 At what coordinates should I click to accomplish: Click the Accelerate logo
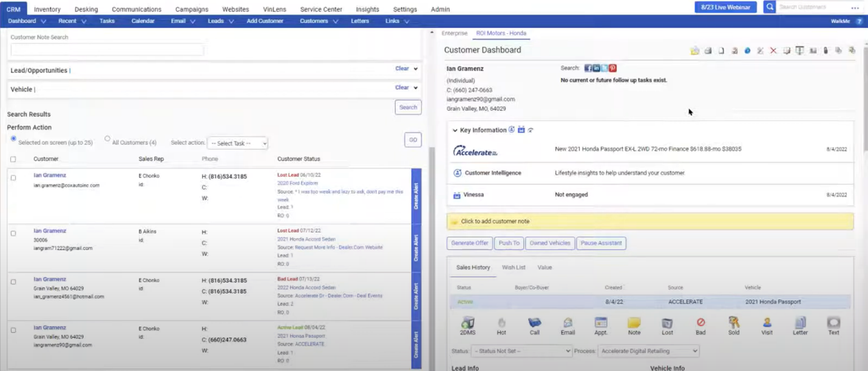475,151
